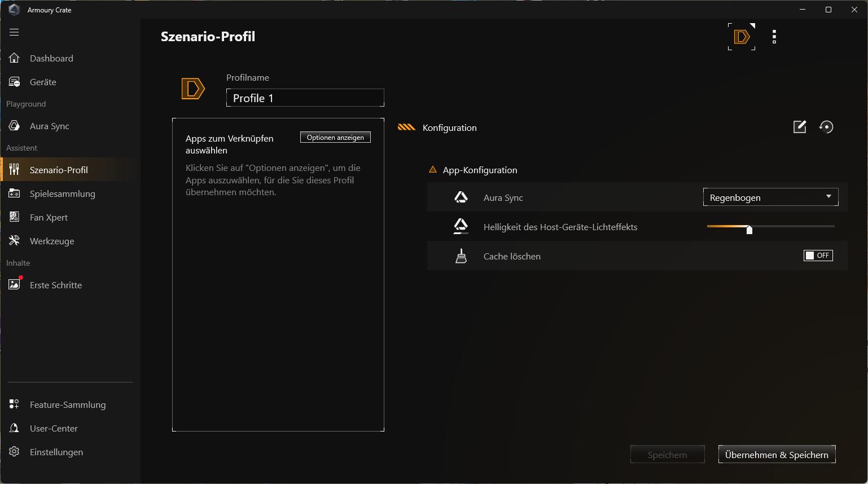868x484 pixels.
Task: Click the reset configuration icon
Action: 826,127
